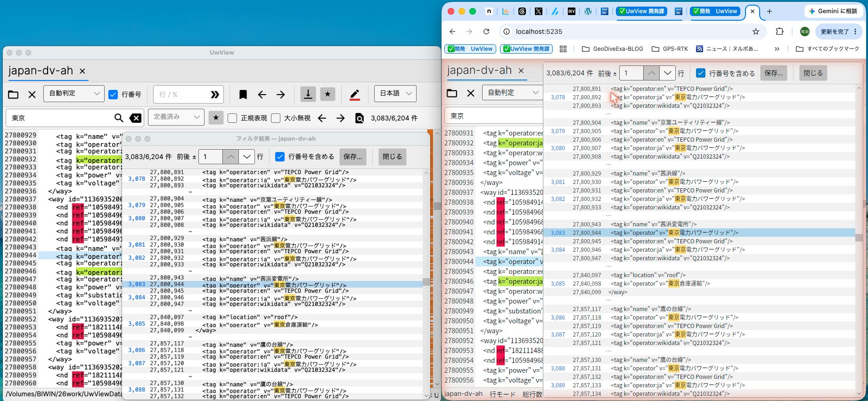868x401 pixels.
Task: Toggle bookmark icon in UwView toolbar
Action: [x=243, y=95]
